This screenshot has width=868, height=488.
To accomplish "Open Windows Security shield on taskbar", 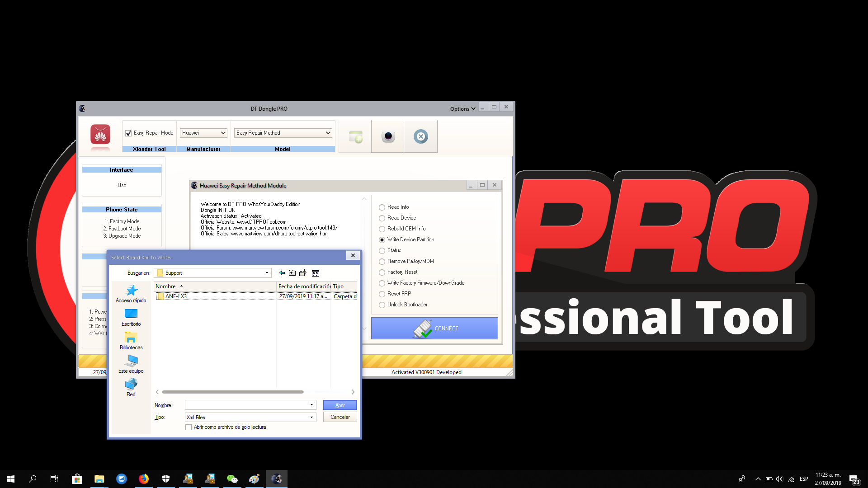I will (166, 479).
